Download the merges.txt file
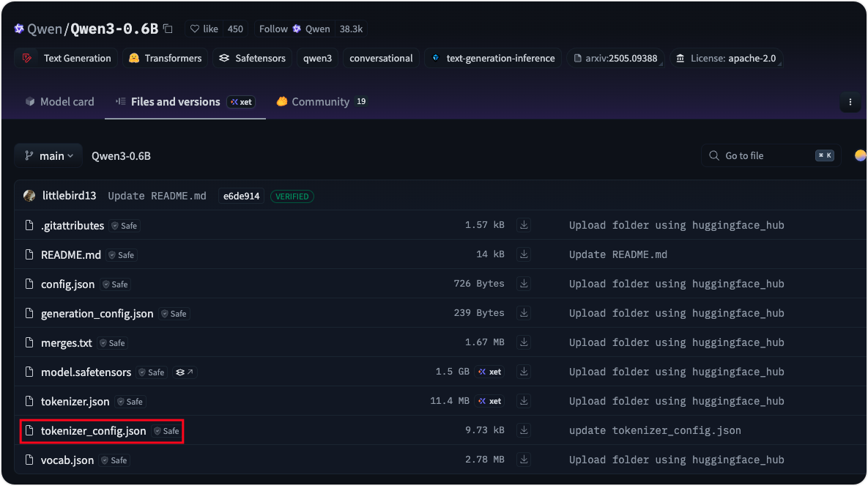 [524, 342]
